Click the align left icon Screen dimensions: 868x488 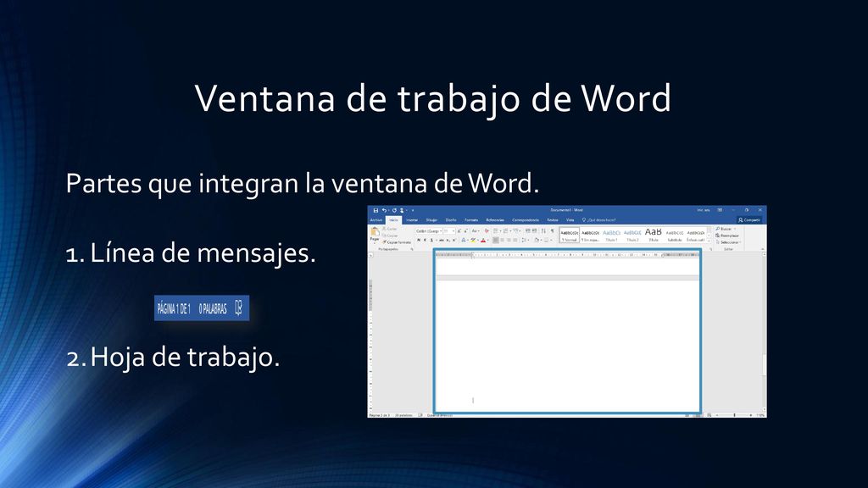495,240
